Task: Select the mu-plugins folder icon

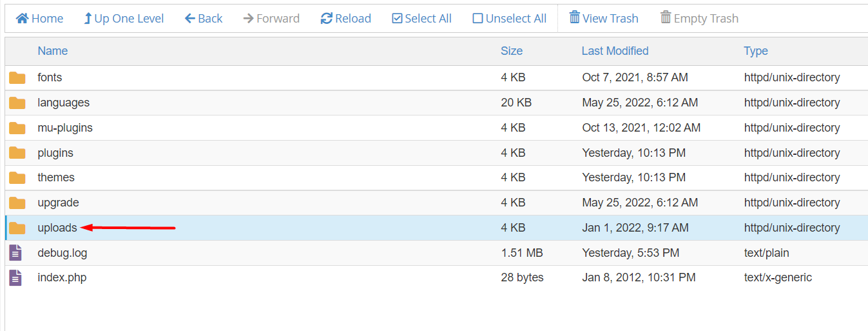Action: 17,128
